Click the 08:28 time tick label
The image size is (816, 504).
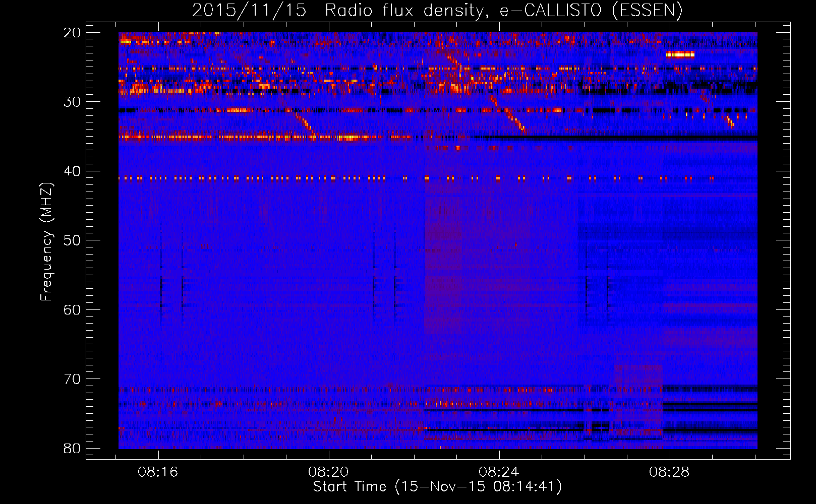coord(669,472)
